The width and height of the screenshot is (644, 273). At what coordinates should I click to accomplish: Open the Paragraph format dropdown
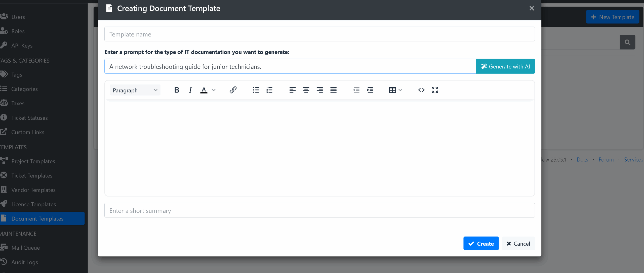coord(135,90)
